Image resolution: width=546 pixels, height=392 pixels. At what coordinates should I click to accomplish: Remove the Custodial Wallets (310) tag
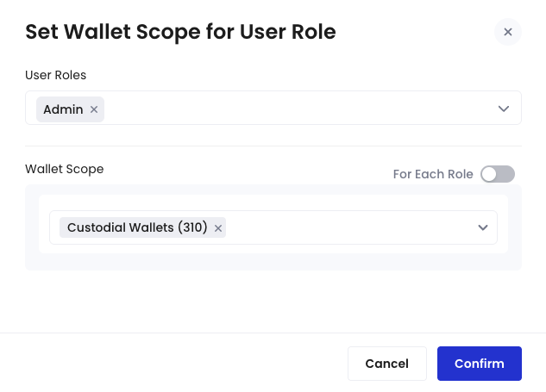coord(218,228)
